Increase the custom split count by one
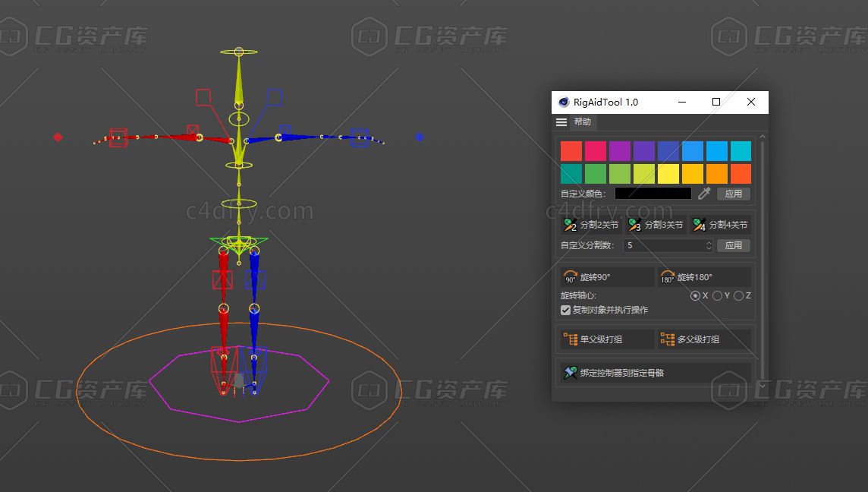868x492 pixels. point(709,242)
